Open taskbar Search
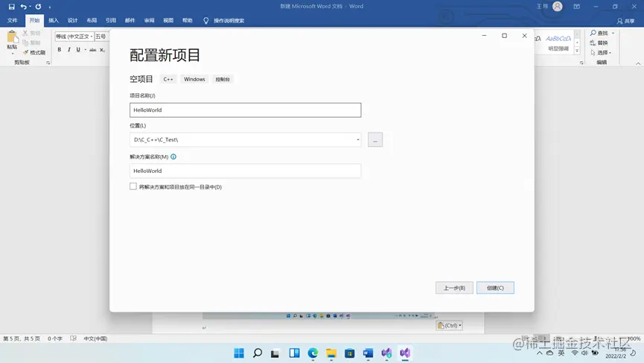Image resolution: width=644 pixels, height=363 pixels. coord(258,353)
